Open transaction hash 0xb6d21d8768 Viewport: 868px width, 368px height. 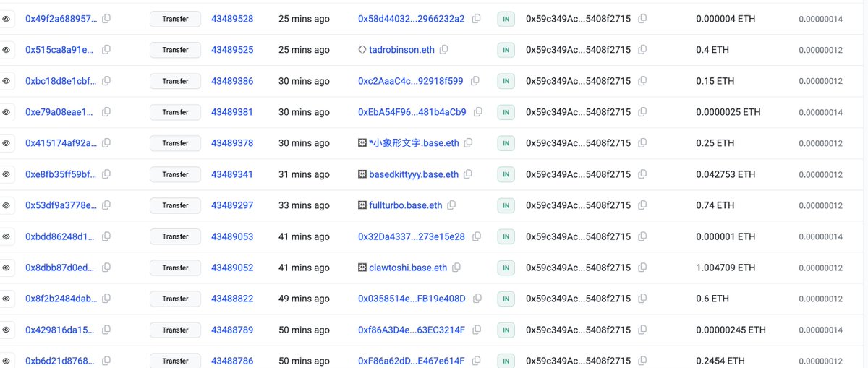point(60,361)
